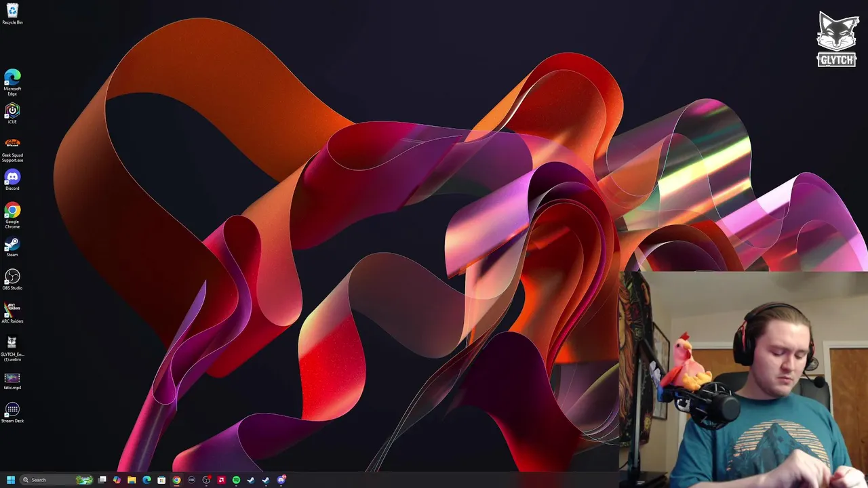Select the GLYTCH .webm file on desktop

pos(12,348)
